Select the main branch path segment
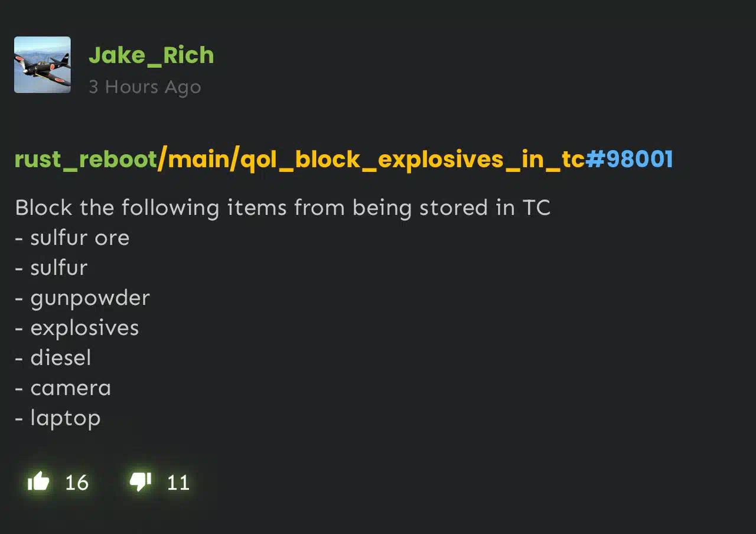Screen dimensions: 756x534 [198, 159]
